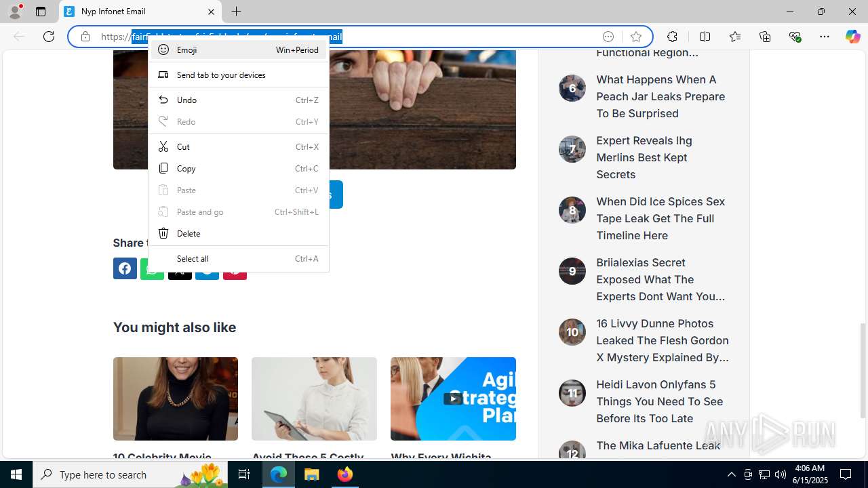Open the notification center icon
The width and height of the screenshot is (868, 488).
coord(846,474)
